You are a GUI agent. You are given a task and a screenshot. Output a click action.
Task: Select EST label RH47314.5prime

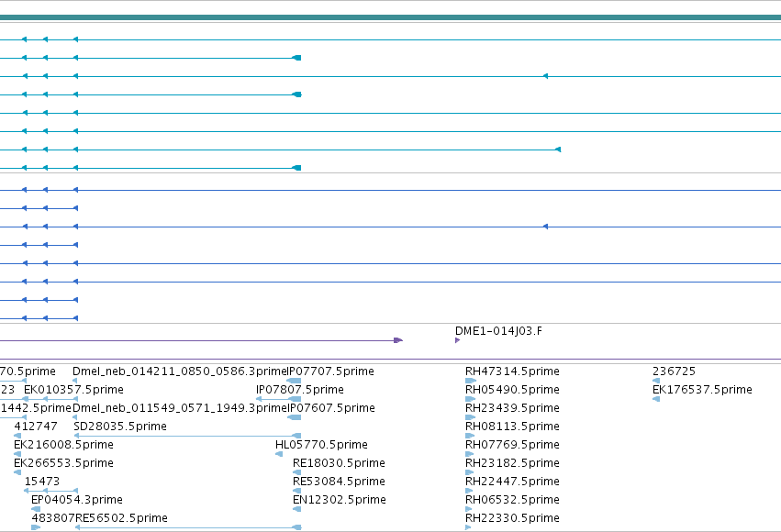(x=512, y=371)
